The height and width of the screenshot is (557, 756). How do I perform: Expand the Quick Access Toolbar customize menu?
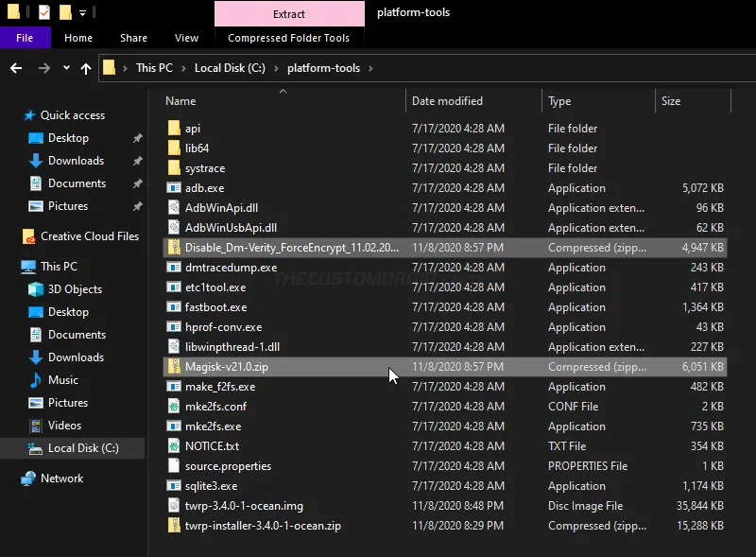click(x=82, y=10)
